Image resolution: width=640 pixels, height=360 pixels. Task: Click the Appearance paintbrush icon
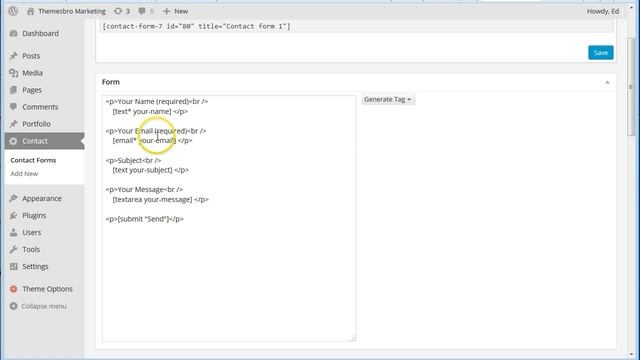(13, 198)
